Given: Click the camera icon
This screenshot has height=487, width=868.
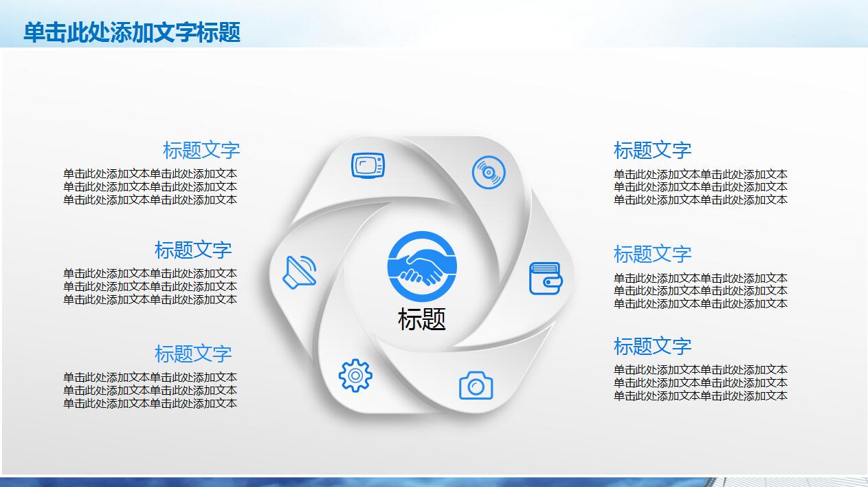Looking at the screenshot, I should pos(476,385).
